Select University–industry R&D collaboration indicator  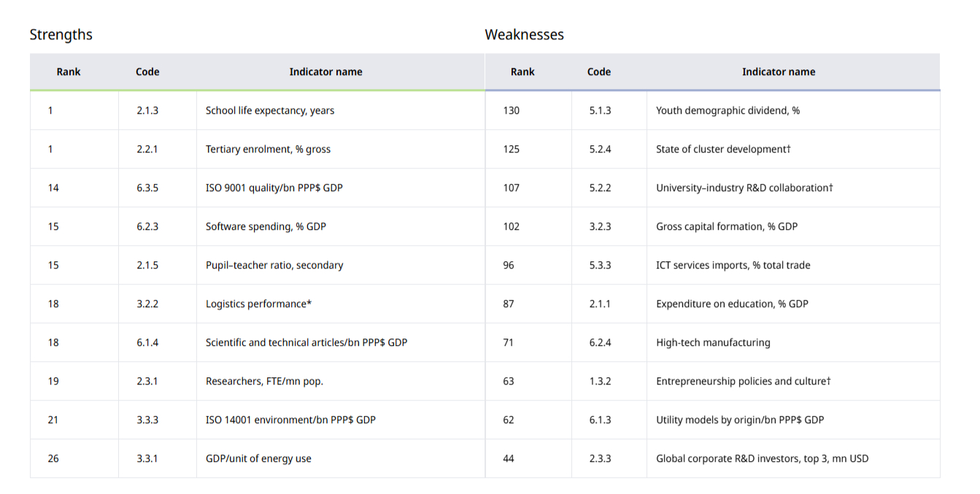744,188
